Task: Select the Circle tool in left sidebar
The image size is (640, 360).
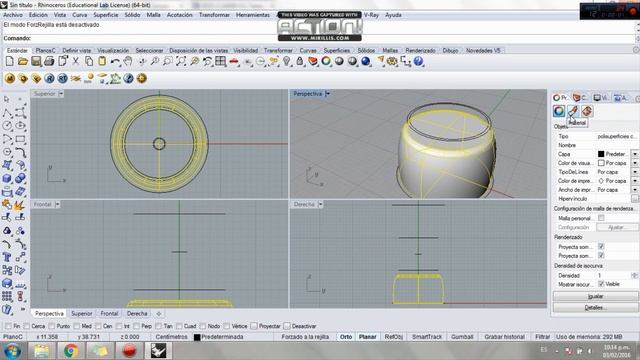Action: (7, 126)
